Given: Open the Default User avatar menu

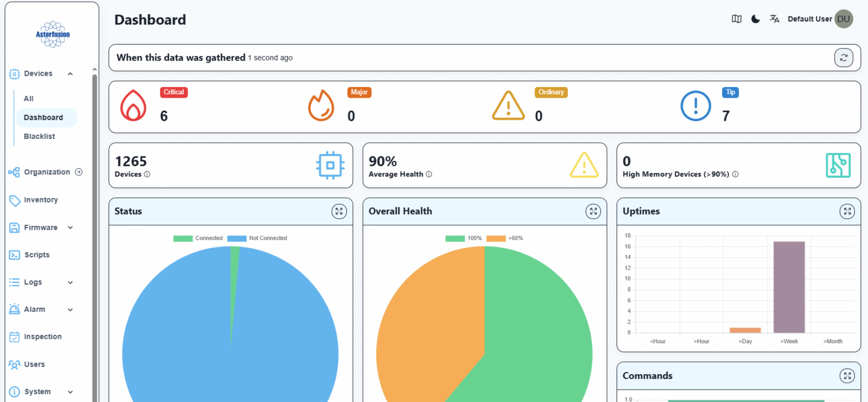Looking at the screenshot, I should tap(844, 19).
